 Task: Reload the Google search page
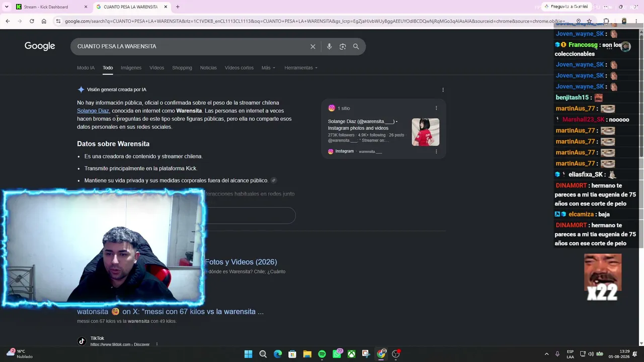tap(32, 21)
